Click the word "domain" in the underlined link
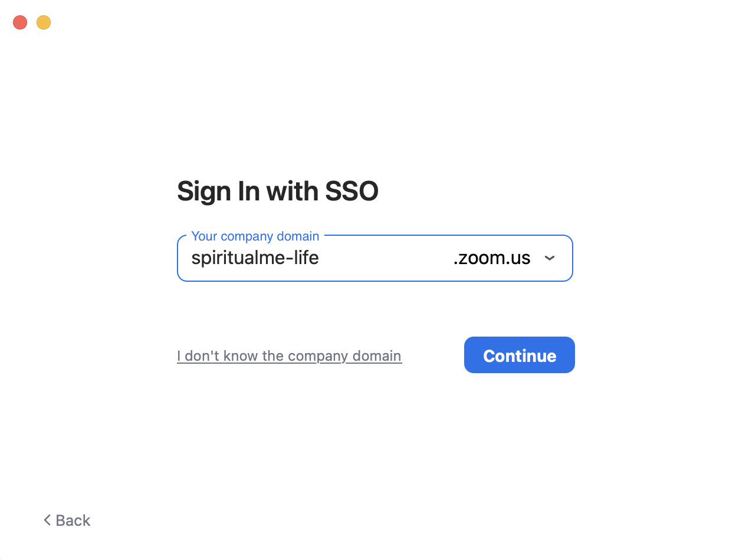Viewport: 749px width, 560px height. [377, 356]
